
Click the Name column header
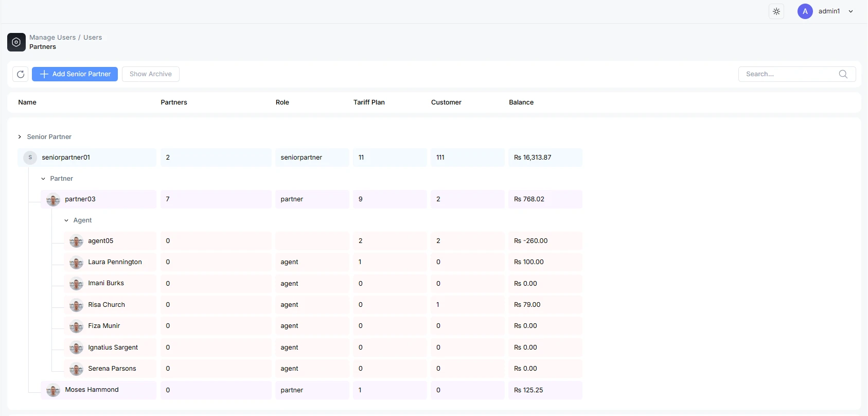click(27, 102)
